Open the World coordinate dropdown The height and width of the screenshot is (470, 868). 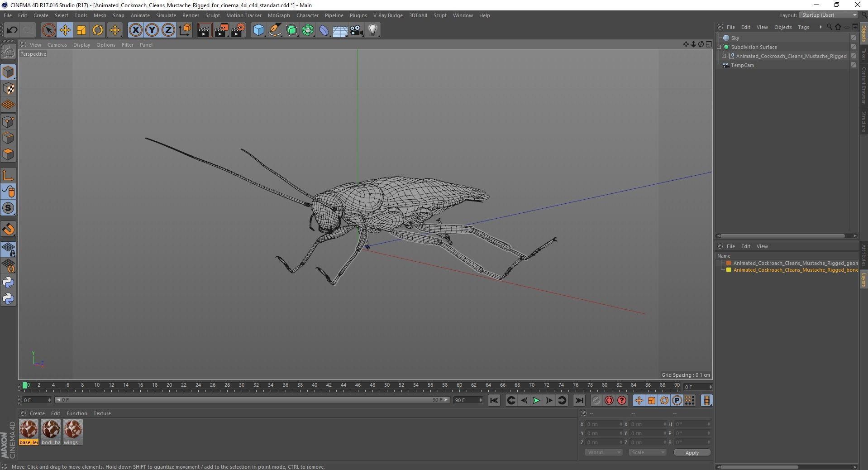click(604, 453)
